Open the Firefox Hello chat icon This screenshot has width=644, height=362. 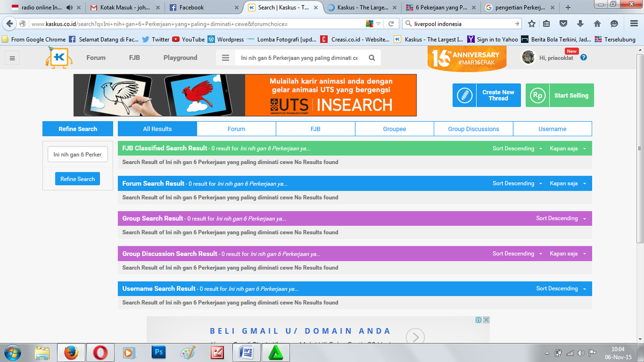point(614,24)
